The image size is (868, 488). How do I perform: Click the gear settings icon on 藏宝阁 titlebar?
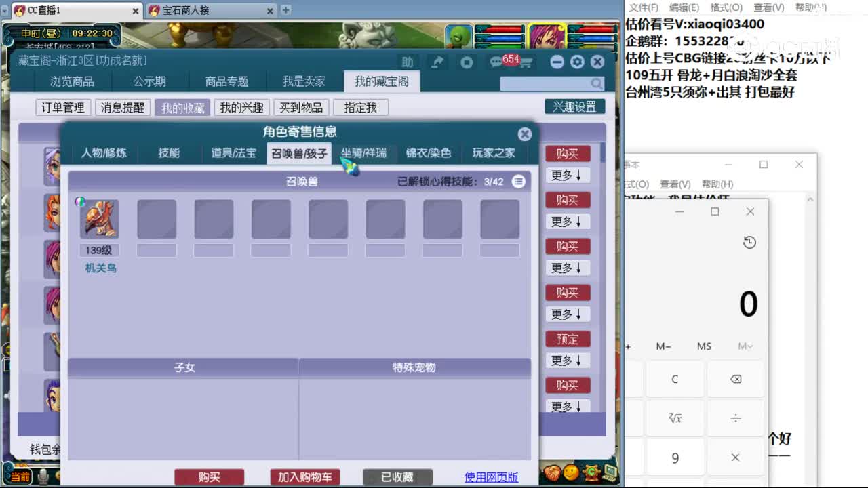tap(577, 61)
